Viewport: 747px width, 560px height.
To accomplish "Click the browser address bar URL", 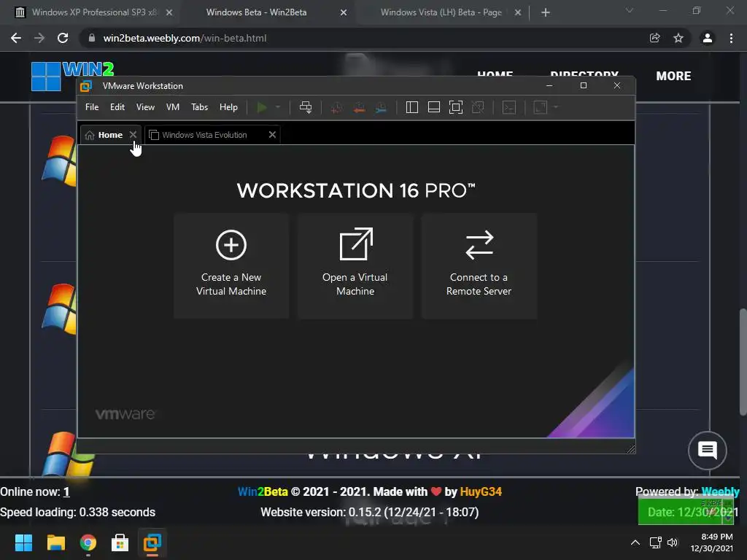I will [185, 38].
